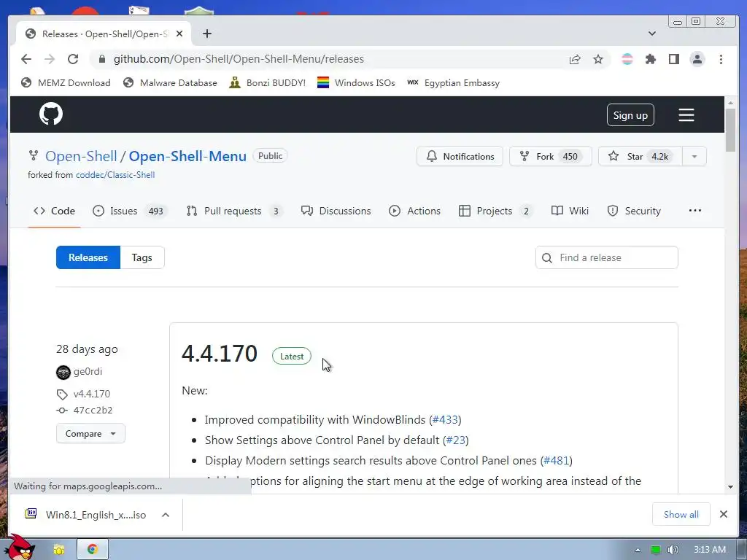Open Bonzi BUDDY! bookmark
Viewport: 747px width, 560px height.
coord(267,83)
